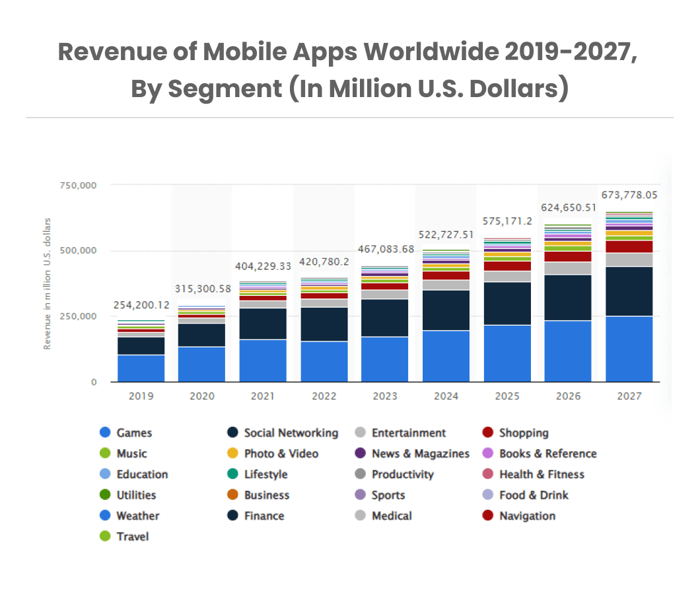Toggle the Health & Fitness legend entry
Screen dimensions: 700x605
click(x=534, y=474)
